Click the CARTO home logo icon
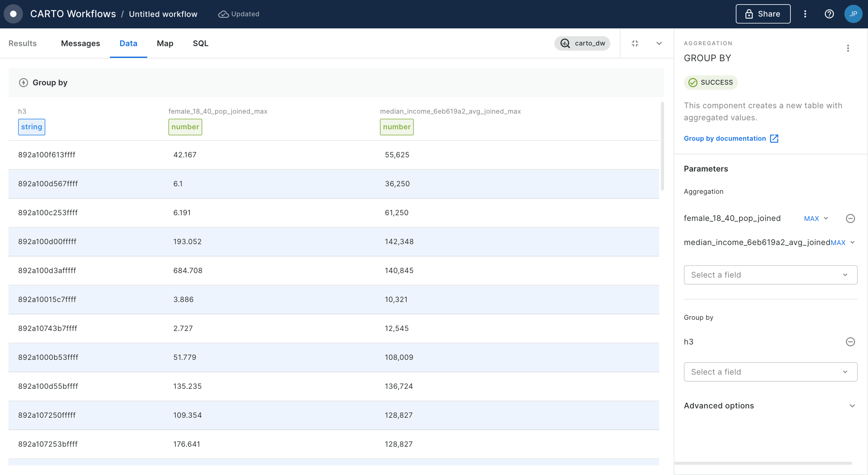 [13, 14]
